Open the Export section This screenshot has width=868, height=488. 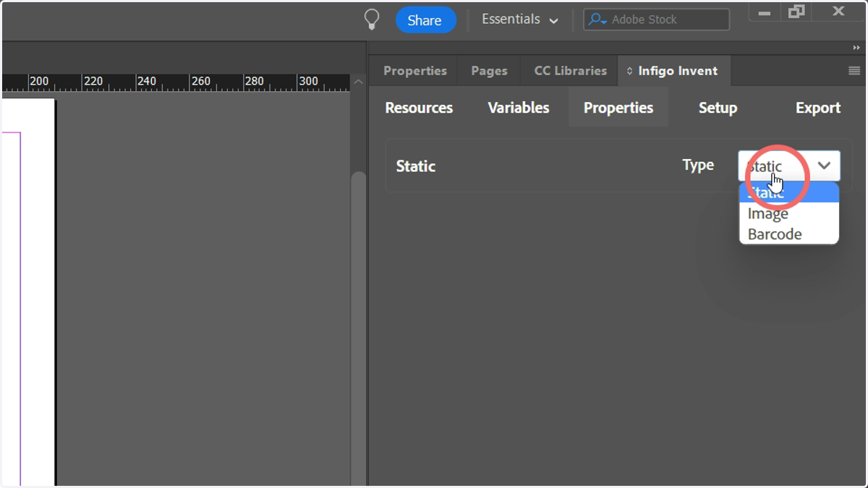[818, 108]
